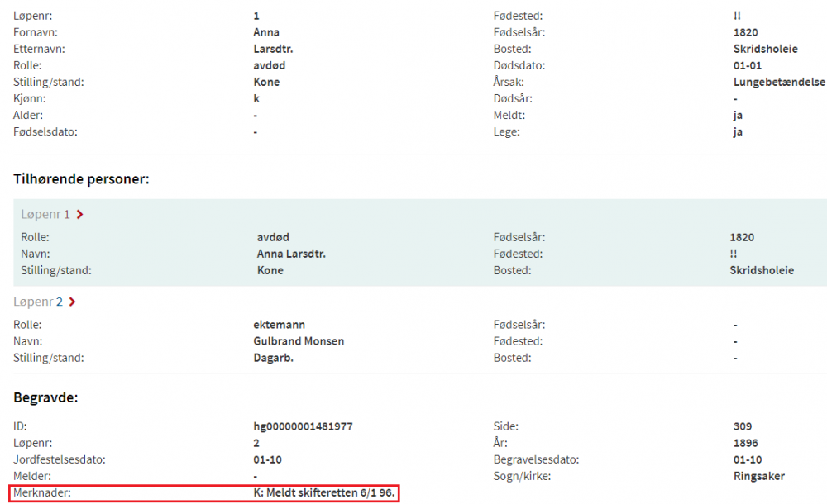827x504 pixels.
Task: Click the Fornavn value Anna
Action: [266, 32]
